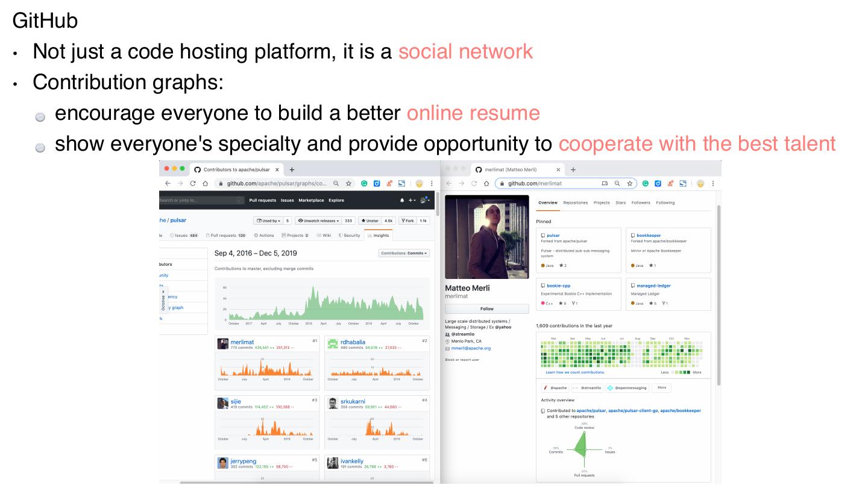The height and width of the screenshot is (488, 868).
Task: Open the GitHub user avatar menu in the header
Action: pos(424,200)
